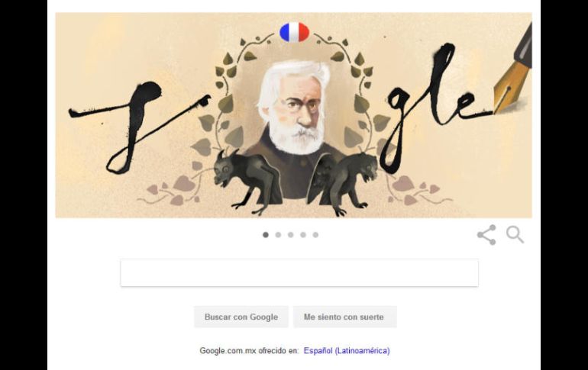Select the fourth doodle slide dot
Viewport: 588px width, 370px height.
tap(303, 235)
